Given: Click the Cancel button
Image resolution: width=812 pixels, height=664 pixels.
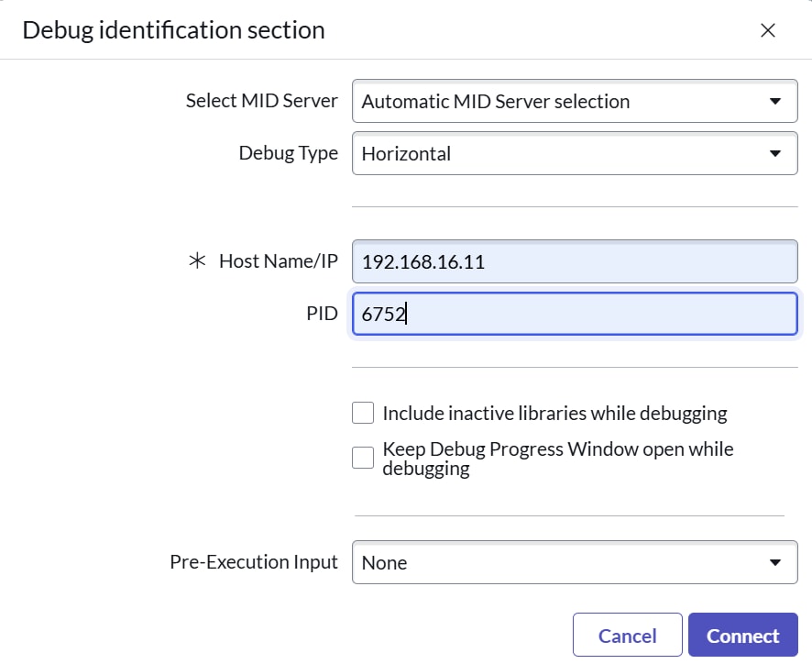Looking at the screenshot, I should point(627,635).
